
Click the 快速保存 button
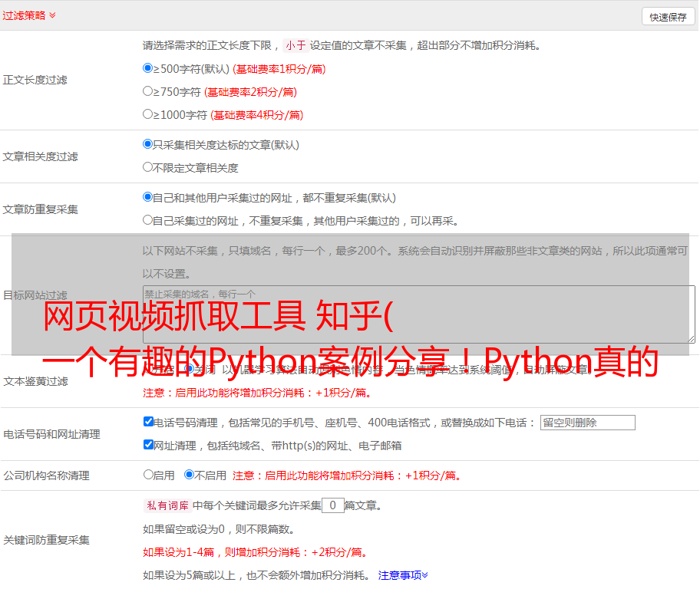click(x=668, y=17)
